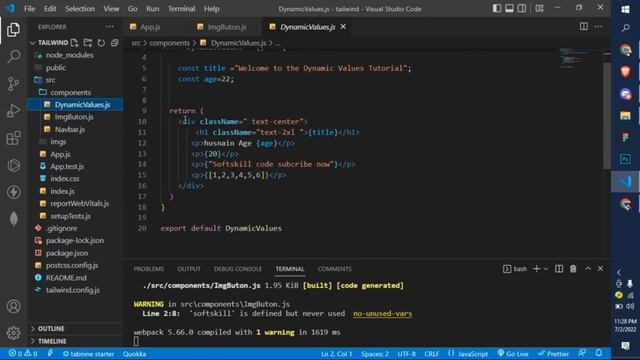Open the Run and Debug view

tap(13, 111)
